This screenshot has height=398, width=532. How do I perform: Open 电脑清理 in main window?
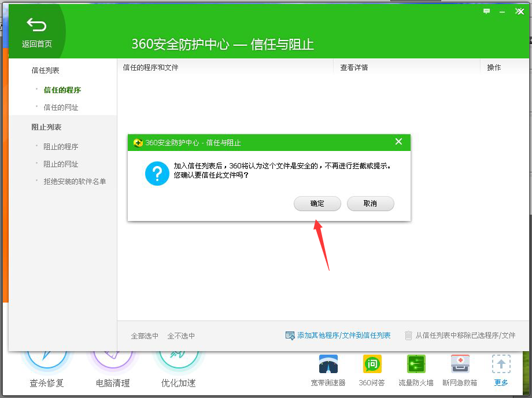(113, 383)
